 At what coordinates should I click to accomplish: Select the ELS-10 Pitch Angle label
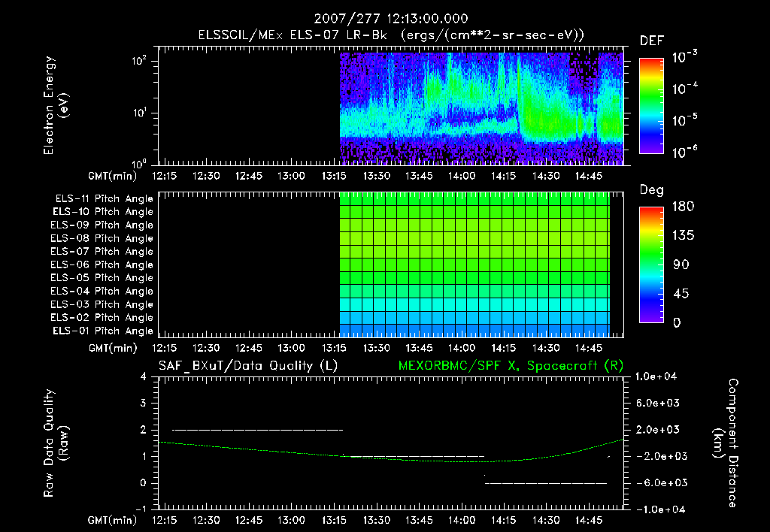(x=103, y=212)
